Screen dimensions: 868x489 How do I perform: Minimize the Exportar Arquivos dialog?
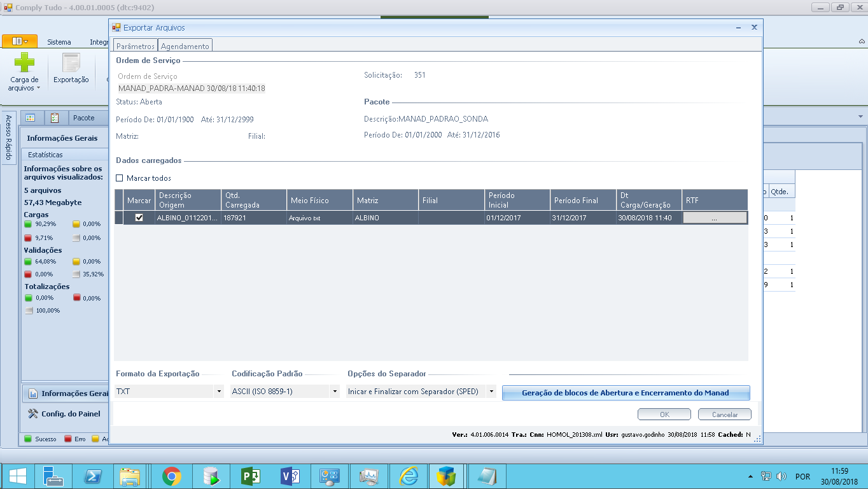pos(738,28)
